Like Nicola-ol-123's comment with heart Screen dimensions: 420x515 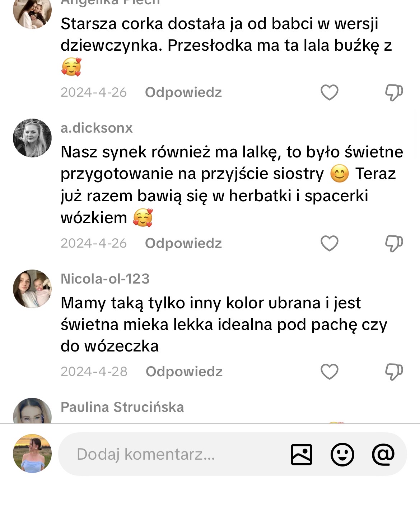[x=329, y=372]
